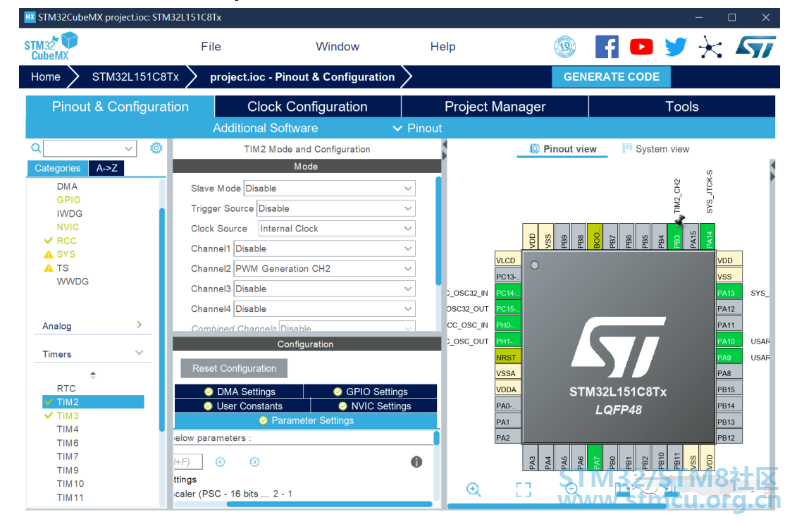The image size is (790, 523).
Task: Expand the Pinout dropdown menu
Action: (x=418, y=128)
